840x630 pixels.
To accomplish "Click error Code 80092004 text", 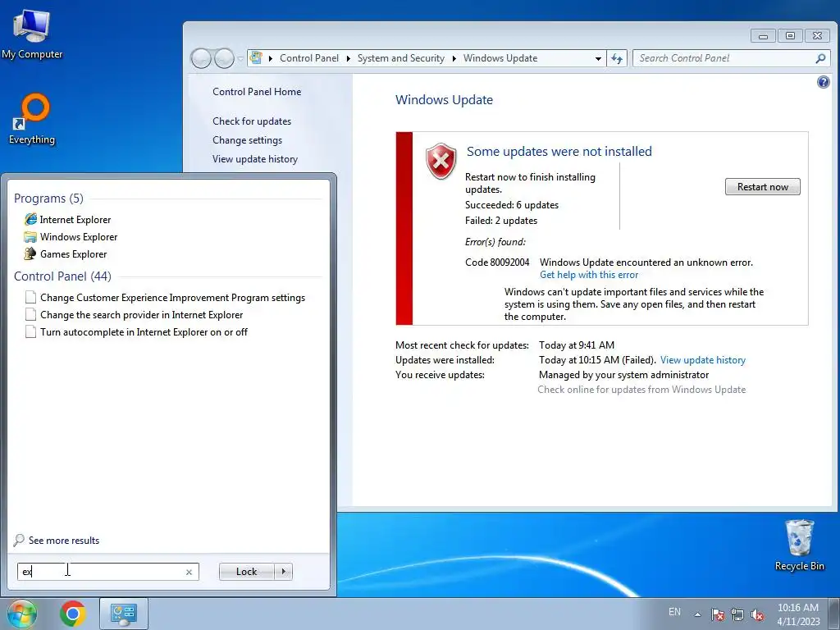I will [x=497, y=262].
